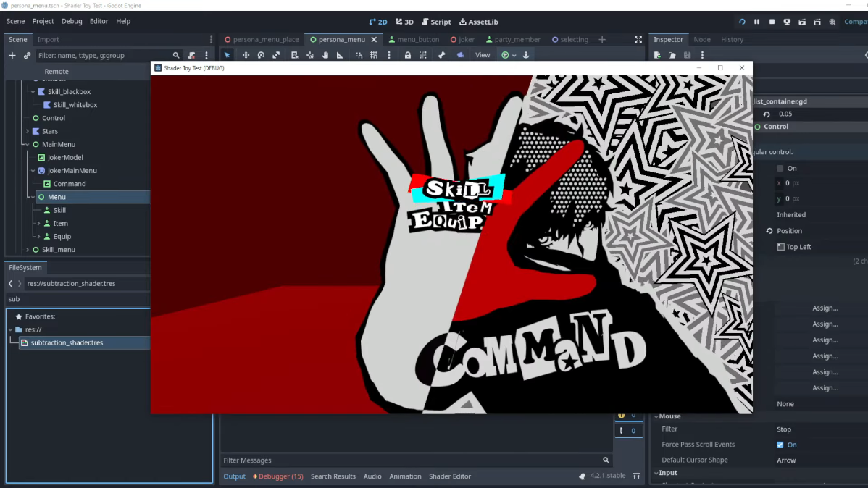Image resolution: width=868 pixels, height=488 pixels.
Task: Expand the Item node
Action: click(38, 224)
